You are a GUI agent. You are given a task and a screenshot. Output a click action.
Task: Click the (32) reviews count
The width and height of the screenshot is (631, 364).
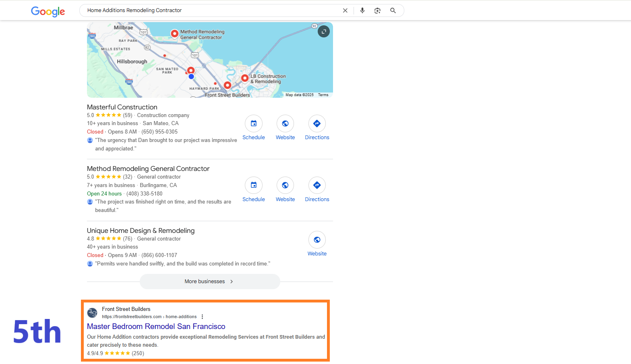pyautogui.click(x=128, y=177)
